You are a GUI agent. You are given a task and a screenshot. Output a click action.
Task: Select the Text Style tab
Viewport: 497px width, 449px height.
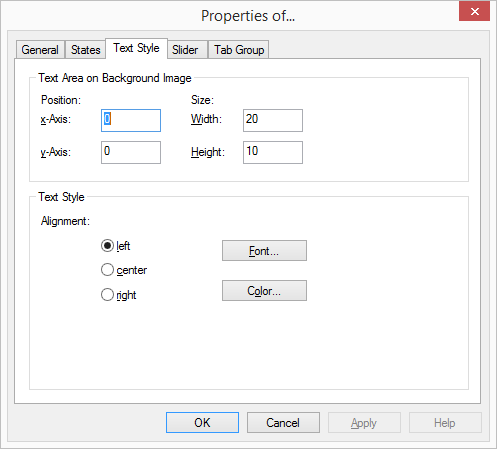[x=136, y=48]
